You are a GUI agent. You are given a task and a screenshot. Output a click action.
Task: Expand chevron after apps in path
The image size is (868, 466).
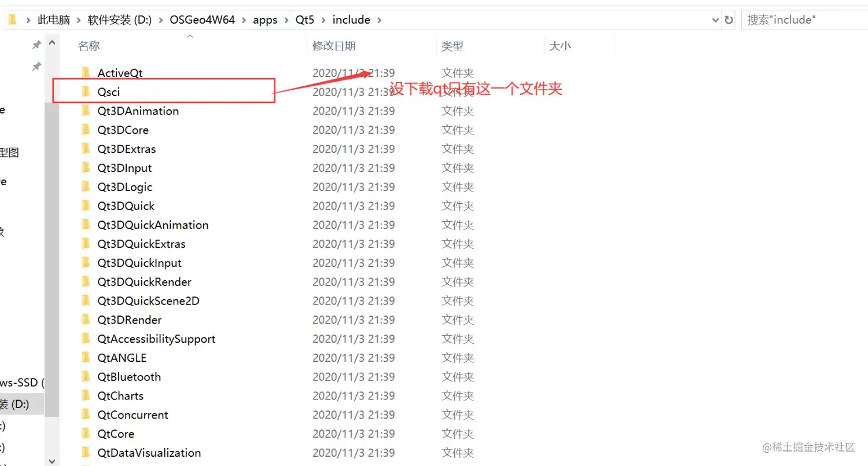(x=286, y=20)
